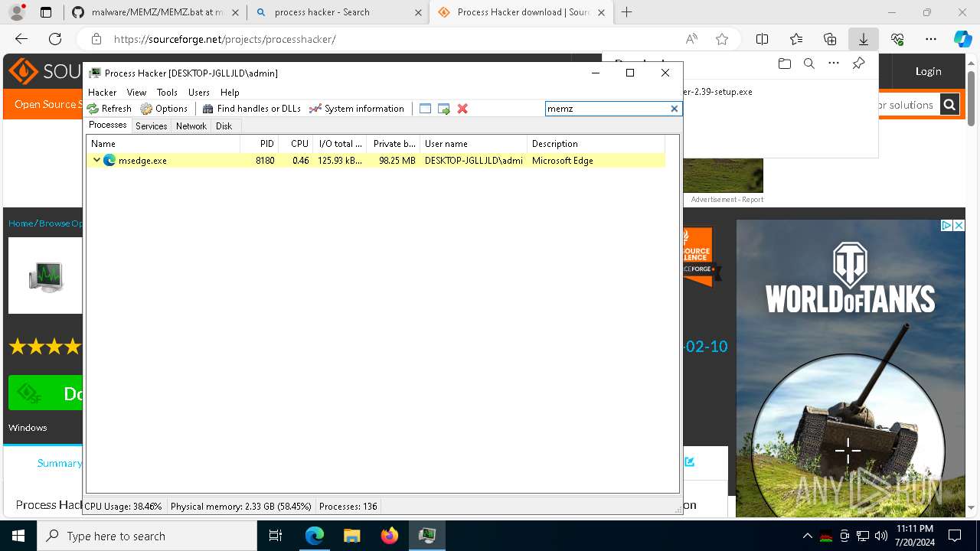
Task: Sort by the Name column header
Action: coord(164,144)
